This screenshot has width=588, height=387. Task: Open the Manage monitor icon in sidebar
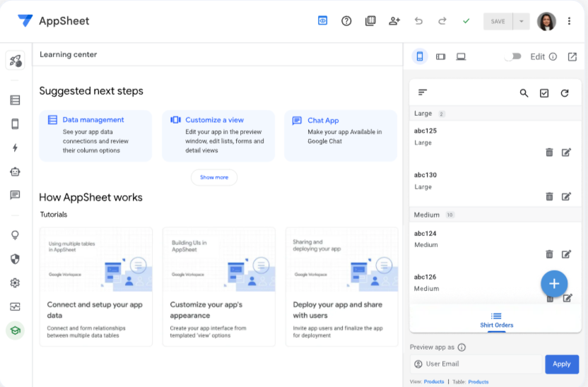pos(15,306)
